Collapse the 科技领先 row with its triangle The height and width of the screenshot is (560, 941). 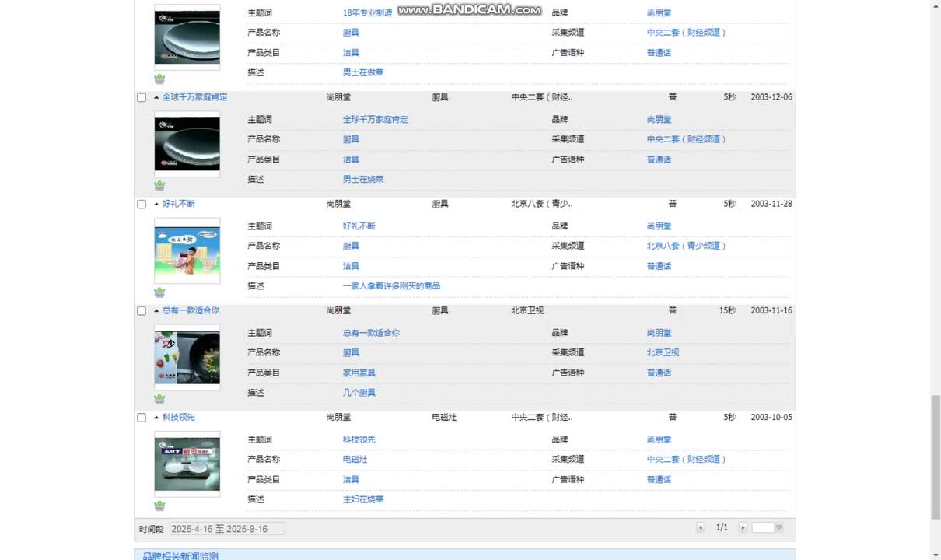156,417
